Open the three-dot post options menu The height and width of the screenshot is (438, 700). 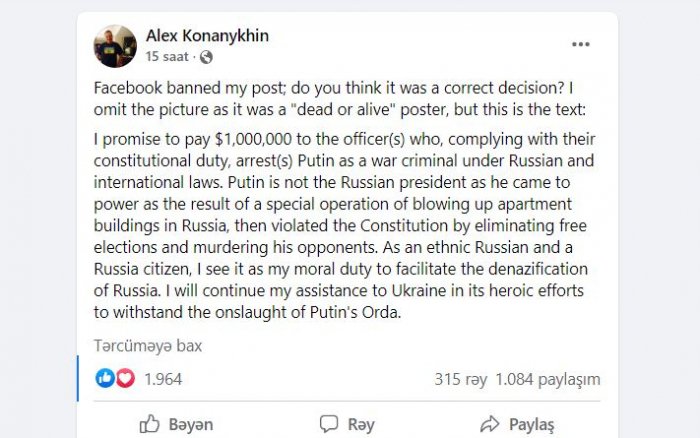580,44
